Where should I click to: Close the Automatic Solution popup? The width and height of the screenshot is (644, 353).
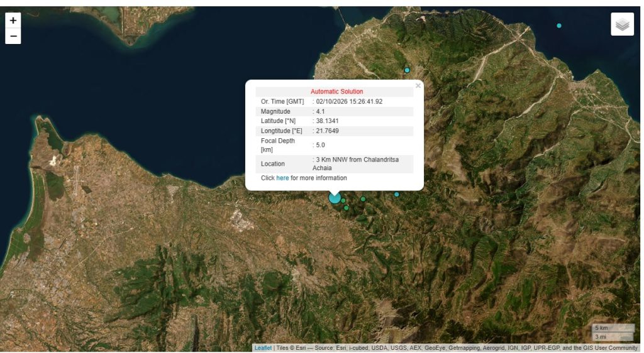[x=418, y=85]
